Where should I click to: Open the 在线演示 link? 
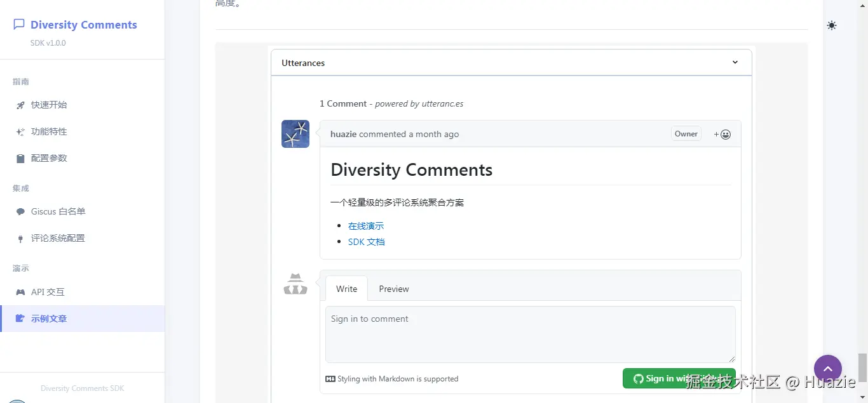[x=366, y=226]
